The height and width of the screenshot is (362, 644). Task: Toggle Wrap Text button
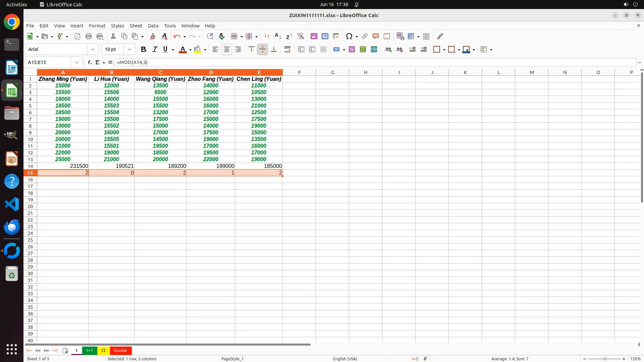tap(287, 50)
